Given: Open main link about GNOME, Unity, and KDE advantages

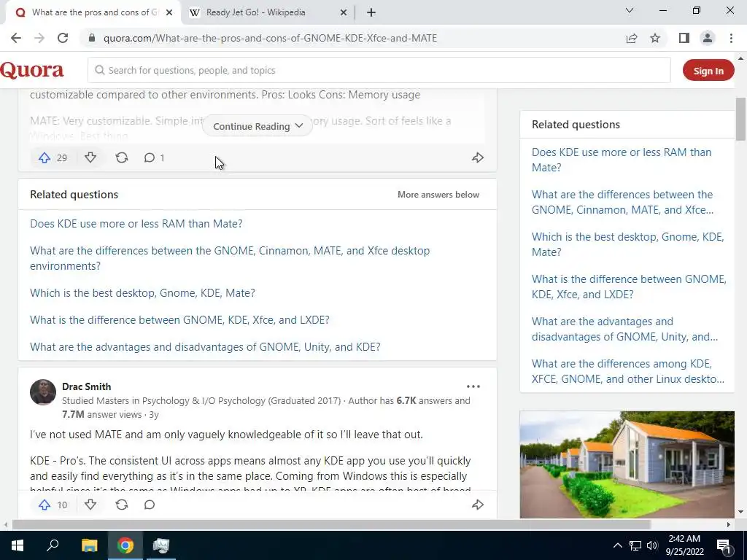Looking at the screenshot, I should [205, 347].
